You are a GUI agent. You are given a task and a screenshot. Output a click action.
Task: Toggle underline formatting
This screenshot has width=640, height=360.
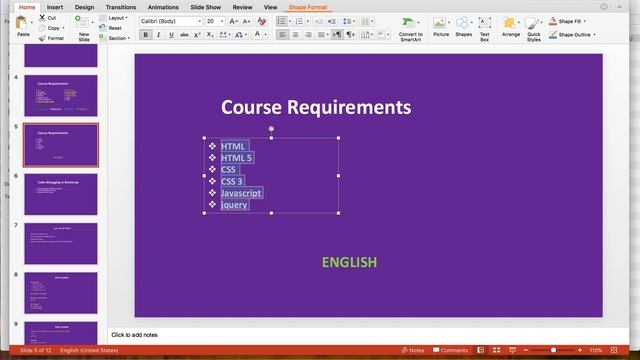171,35
